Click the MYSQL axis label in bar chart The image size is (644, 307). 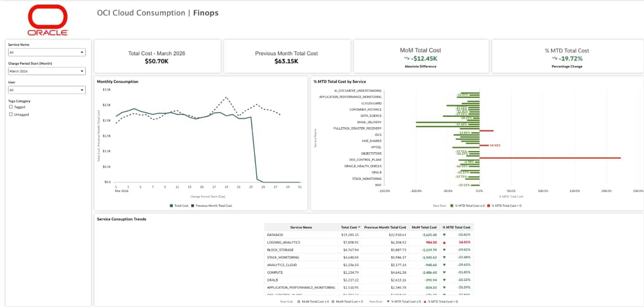point(376,147)
